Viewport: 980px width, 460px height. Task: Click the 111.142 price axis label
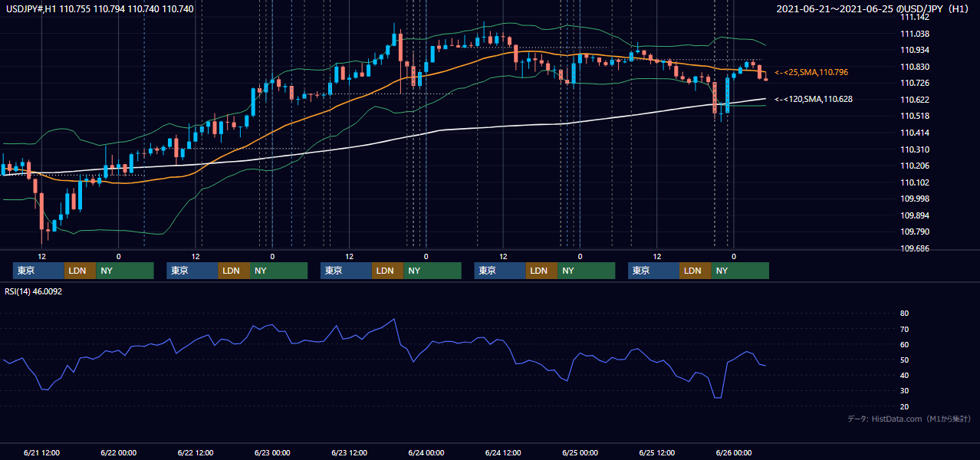(915, 17)
